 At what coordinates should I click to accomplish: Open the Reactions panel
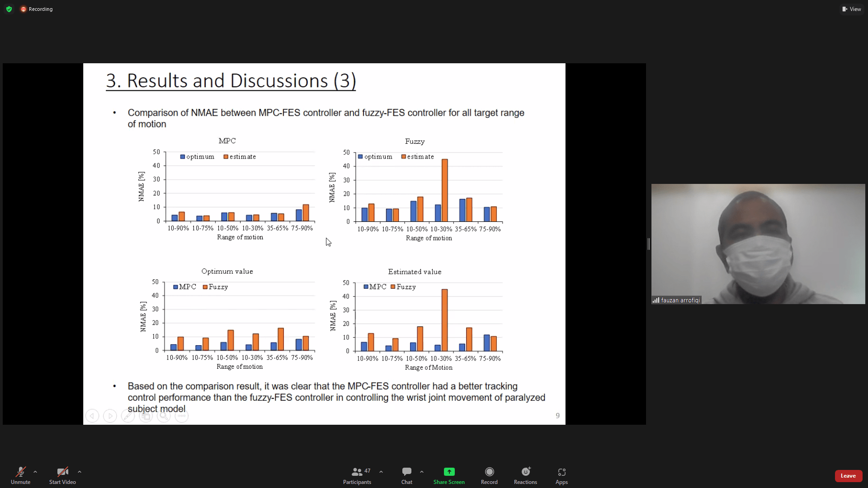(525, 475)
